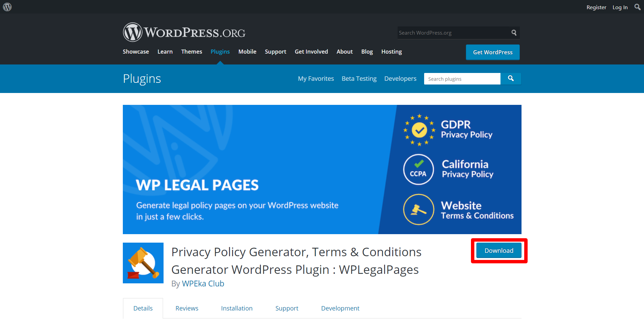Open the Mobile menu item
The width and height of the screenshot is (644, 320).
click(247, 52)
